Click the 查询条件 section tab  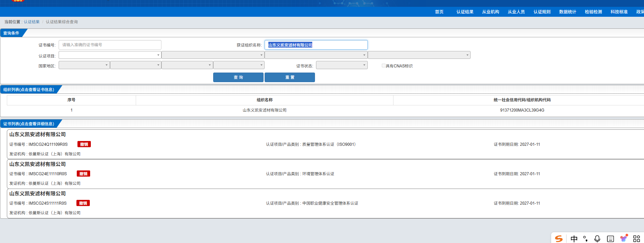click(x=11, y=33)
